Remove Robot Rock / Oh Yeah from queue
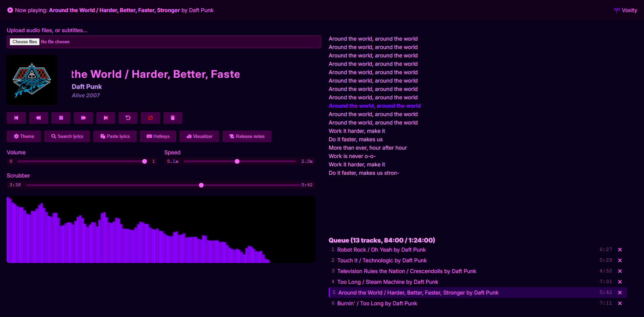The width and height of the screenshot is (644, 317). tap(620, 250)
